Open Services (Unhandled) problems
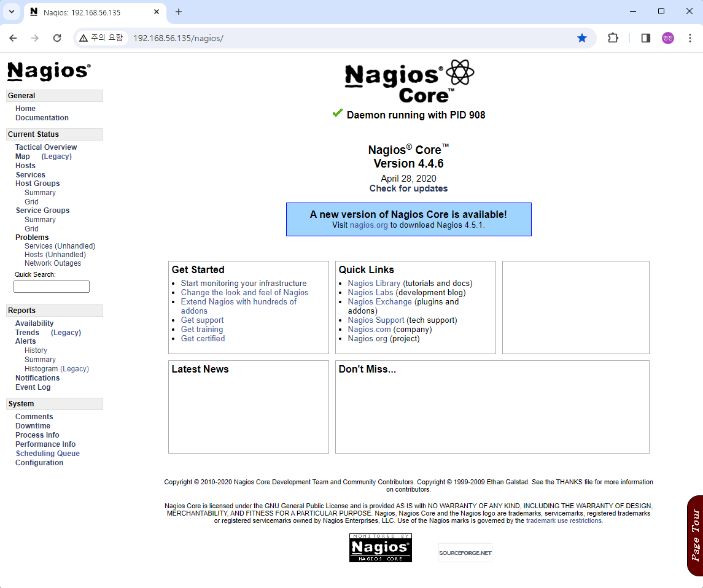Image resolution: width=703 pixels, height=588 pixels. click(x=60, y=246)
